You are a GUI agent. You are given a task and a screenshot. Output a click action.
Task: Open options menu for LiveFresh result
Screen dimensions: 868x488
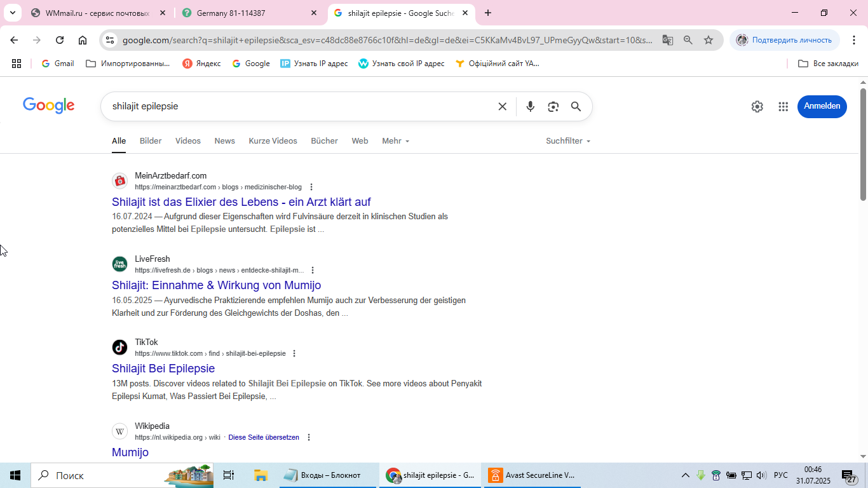point(313,270)
